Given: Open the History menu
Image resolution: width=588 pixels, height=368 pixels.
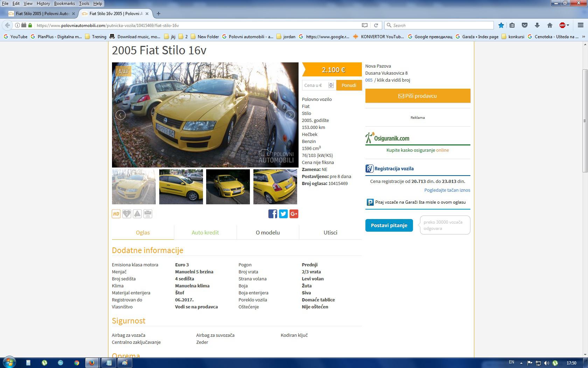Looking at the screenshot, I should click(43, 3).
